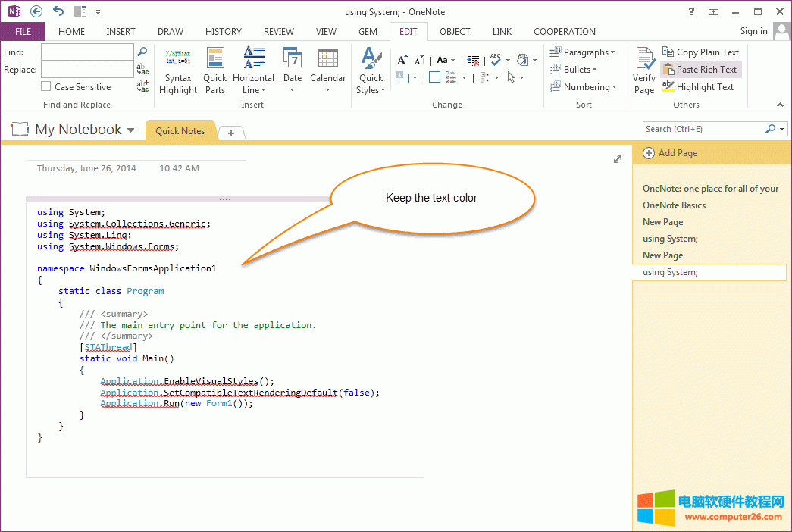This screenshot has width=792, height=532.
Task: Toggle Highlight Text in the Others group
Action: [x=698, y=87]
